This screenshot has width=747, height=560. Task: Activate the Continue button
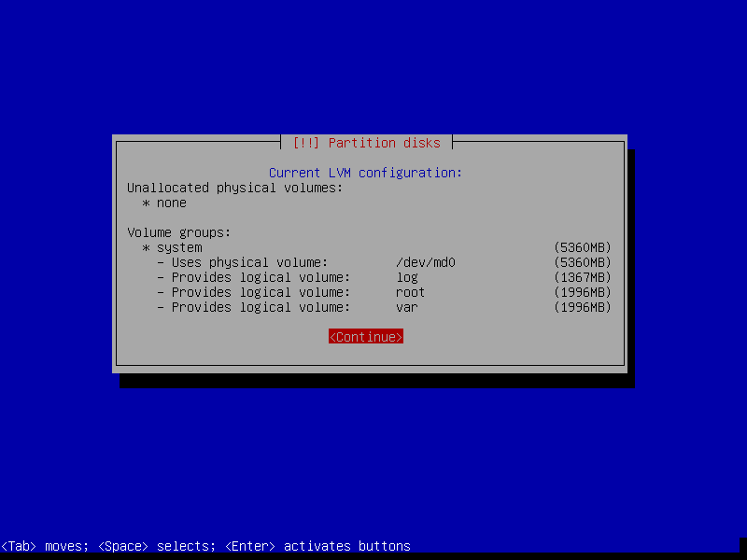[365, 336]
